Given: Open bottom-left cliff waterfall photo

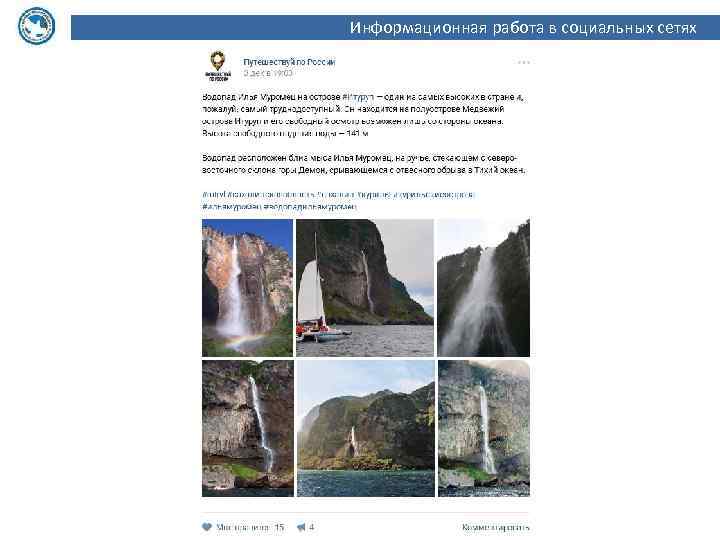Looking at the screenshot, I should point(248,428).
